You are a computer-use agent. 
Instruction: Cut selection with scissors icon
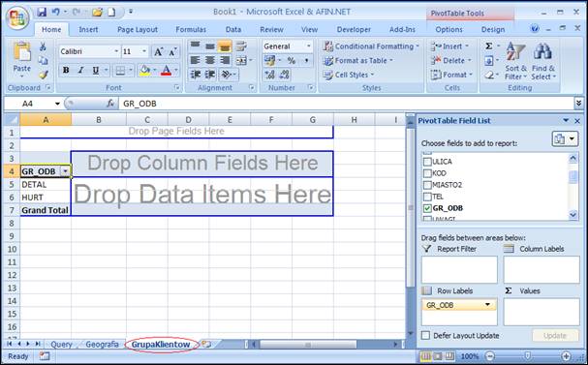[x=44, y=46]
